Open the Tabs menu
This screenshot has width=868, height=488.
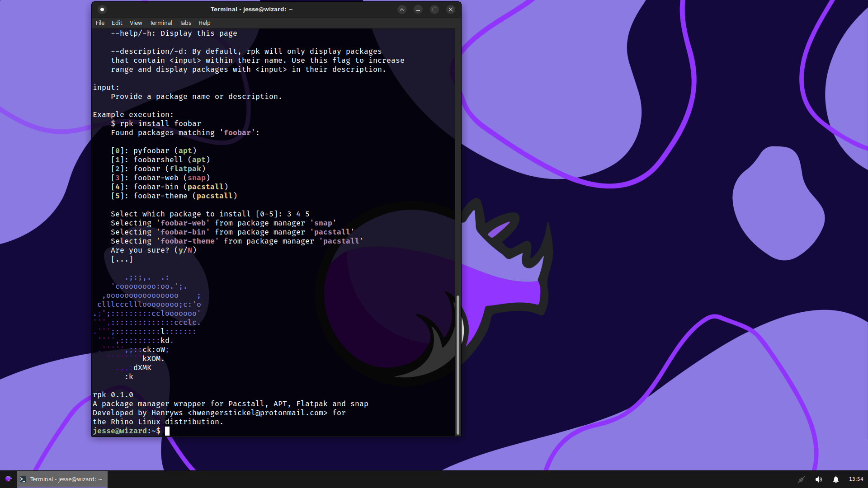click(x=185, y=23)
